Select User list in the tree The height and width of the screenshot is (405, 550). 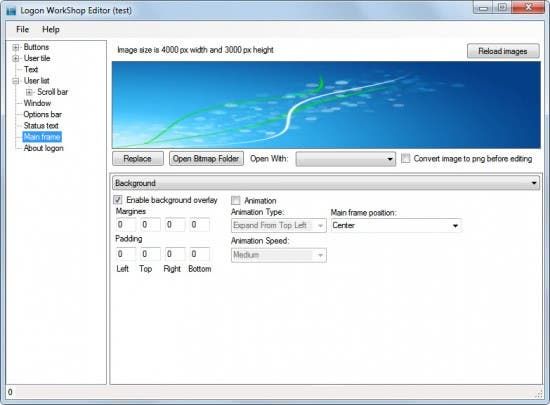click(36, 81)
